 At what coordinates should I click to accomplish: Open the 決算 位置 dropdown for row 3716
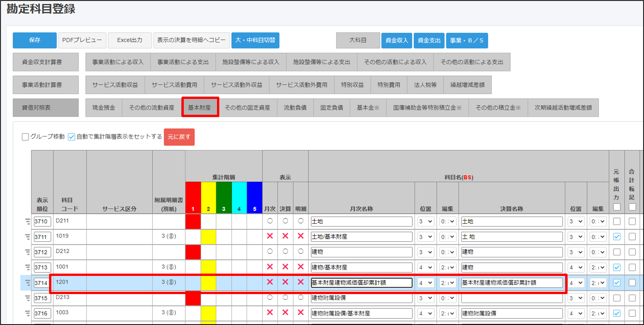point(576,313)
